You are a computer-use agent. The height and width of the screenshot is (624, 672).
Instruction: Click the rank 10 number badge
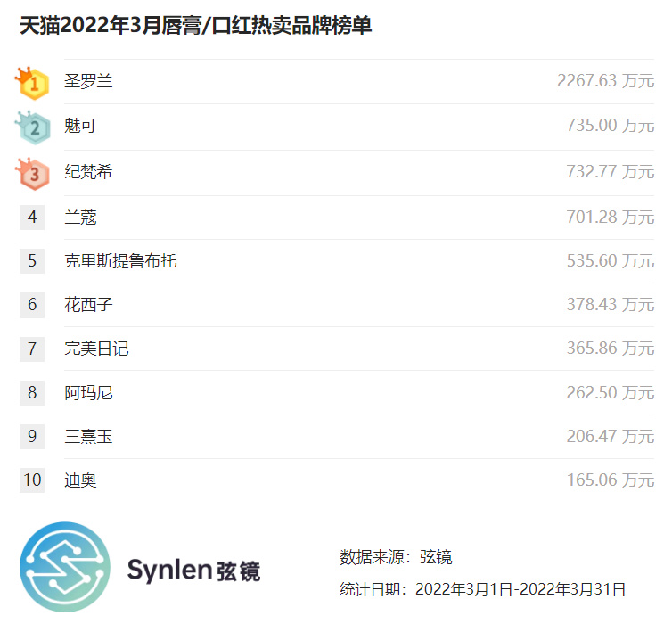coord(32,480)
